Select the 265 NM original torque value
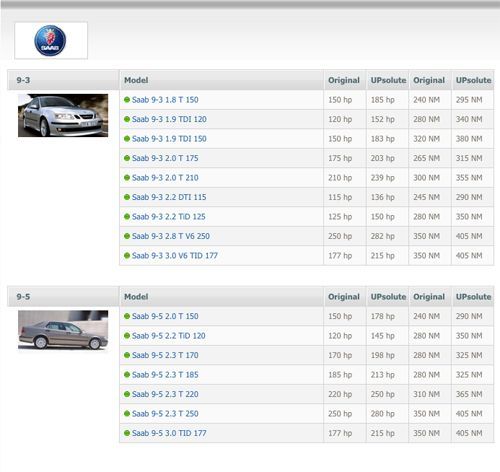Viewport: 500px width, 472px height. pyautogui.click(x=427, y=158)
